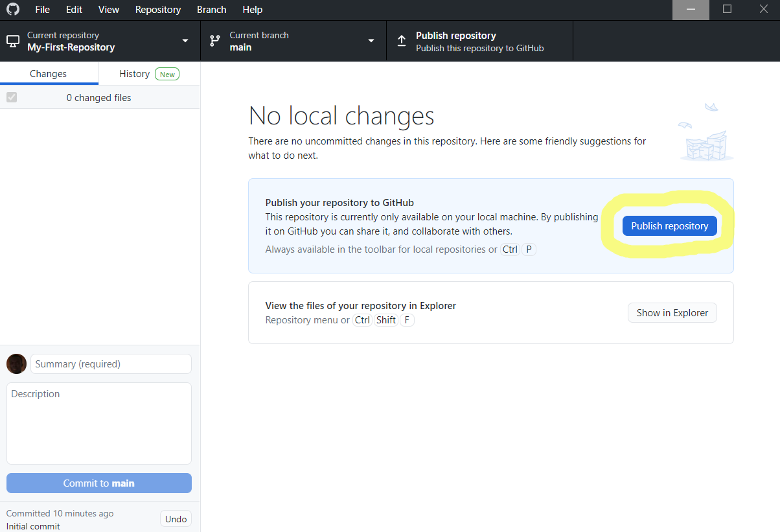The image size is (780, 532).
Task: Switch to the History tab
Action: (150, 73)
